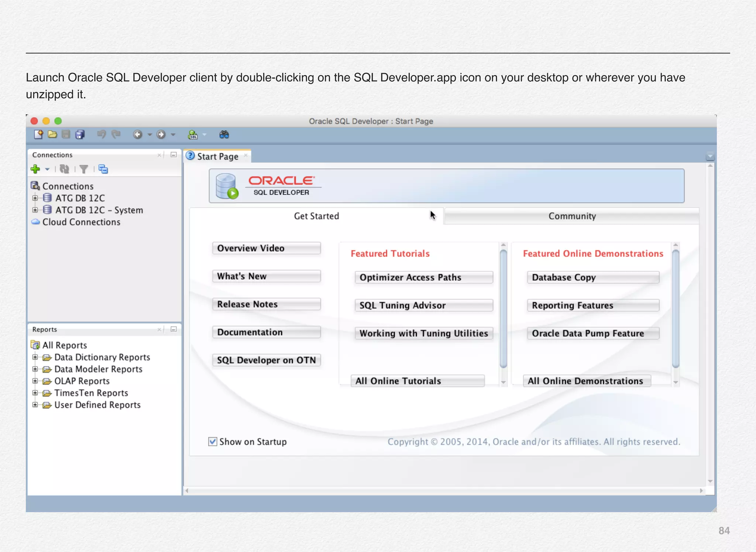Click the Featured Tutorials scrollbar thumb
Viewport: 756px width, 552px height.
[503, 309]
